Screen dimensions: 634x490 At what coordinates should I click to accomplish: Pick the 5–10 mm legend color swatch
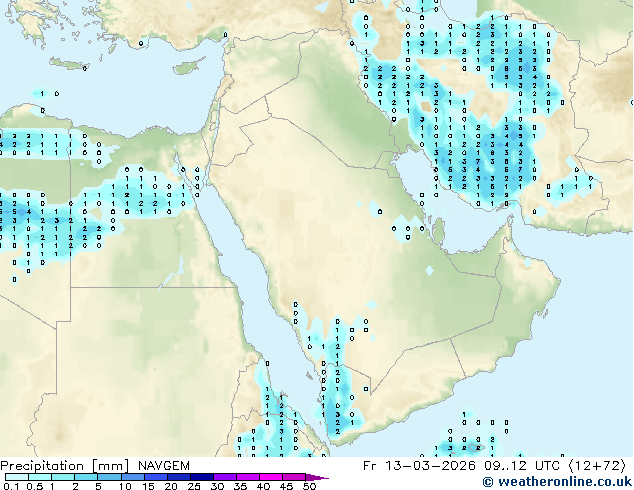(109, 477)
